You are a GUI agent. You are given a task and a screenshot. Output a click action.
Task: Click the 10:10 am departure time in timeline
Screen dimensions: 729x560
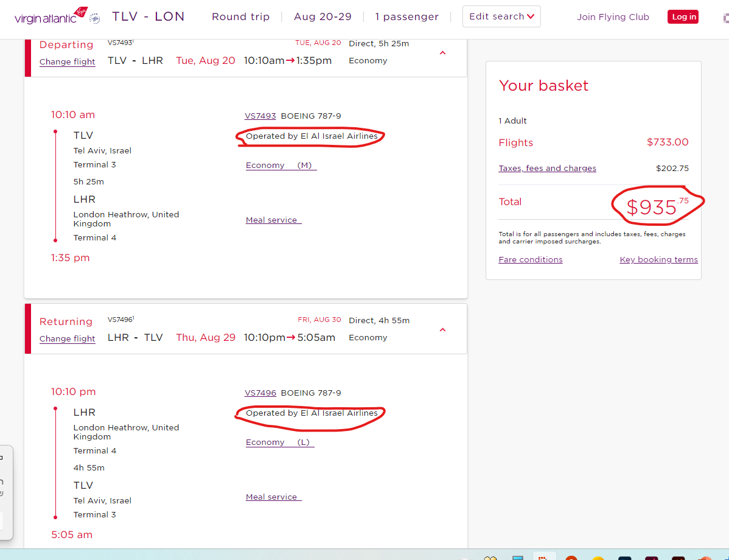pos(73,115)
